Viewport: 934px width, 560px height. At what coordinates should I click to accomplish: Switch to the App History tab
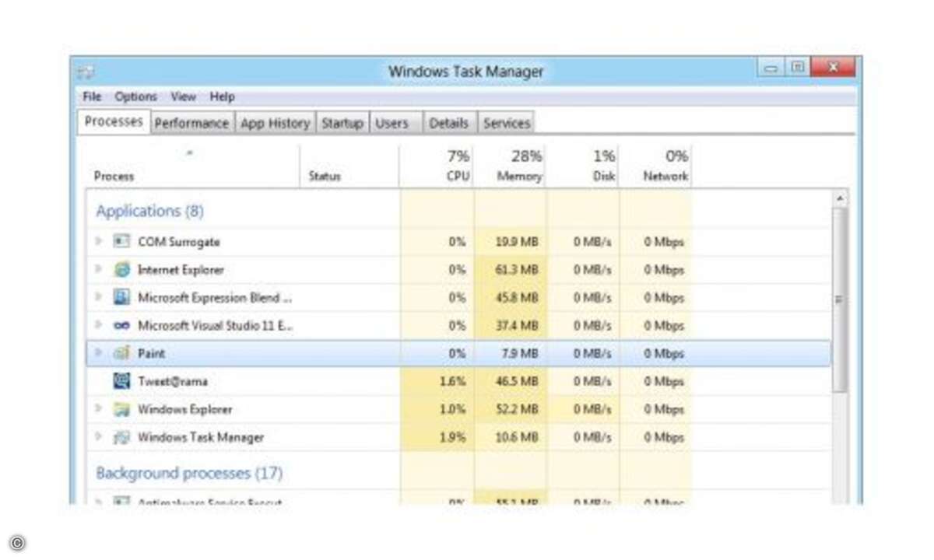275,123
